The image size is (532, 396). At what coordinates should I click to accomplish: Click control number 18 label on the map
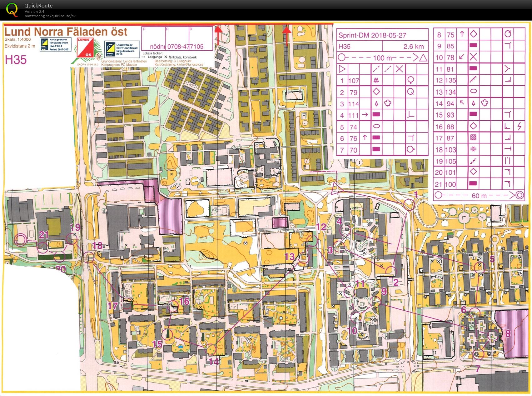[x=98, y=246]
